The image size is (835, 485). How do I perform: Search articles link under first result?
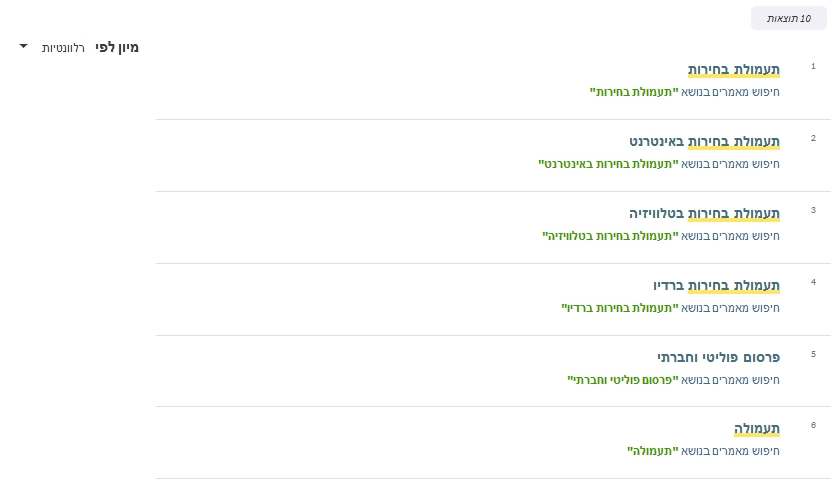[x=634, y=92]
